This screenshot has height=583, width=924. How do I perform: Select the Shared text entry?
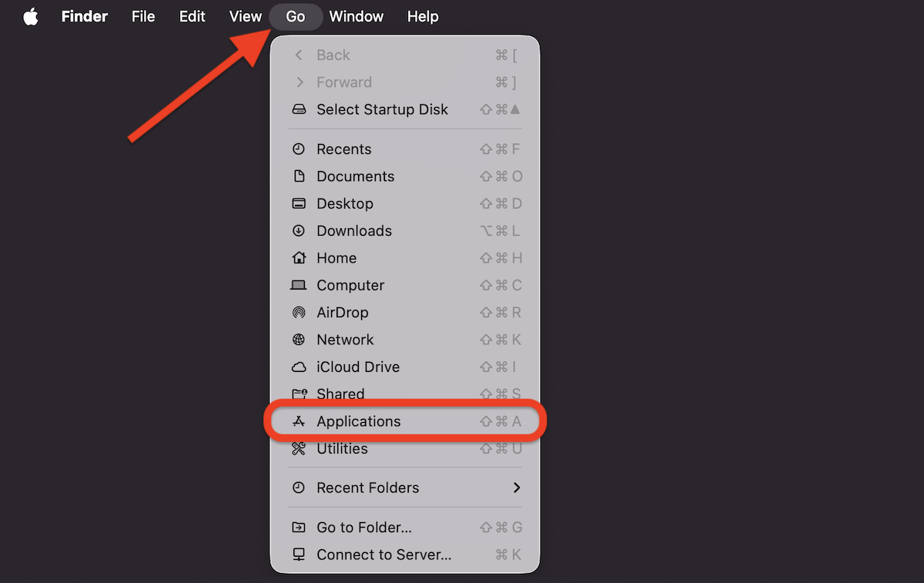tap(340, 394)
